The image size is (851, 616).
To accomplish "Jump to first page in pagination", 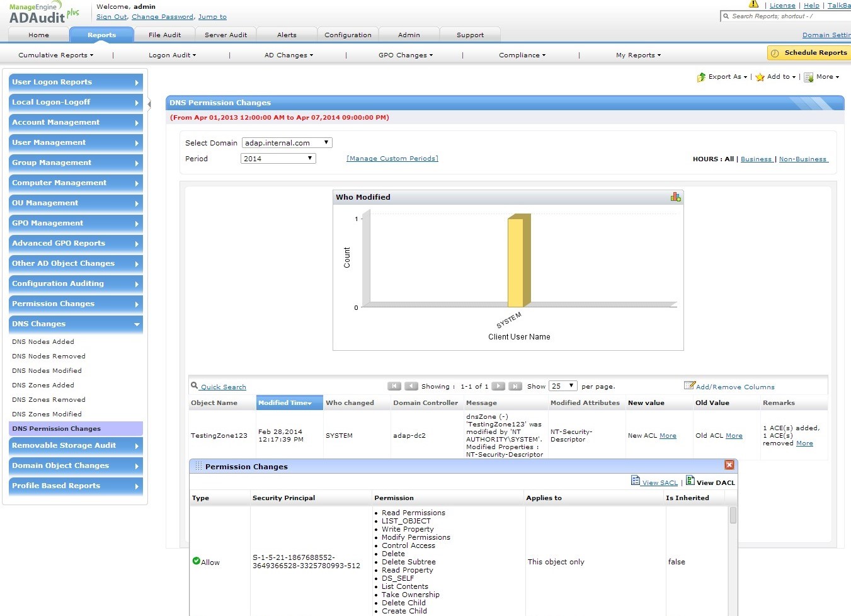I will 394,386.
